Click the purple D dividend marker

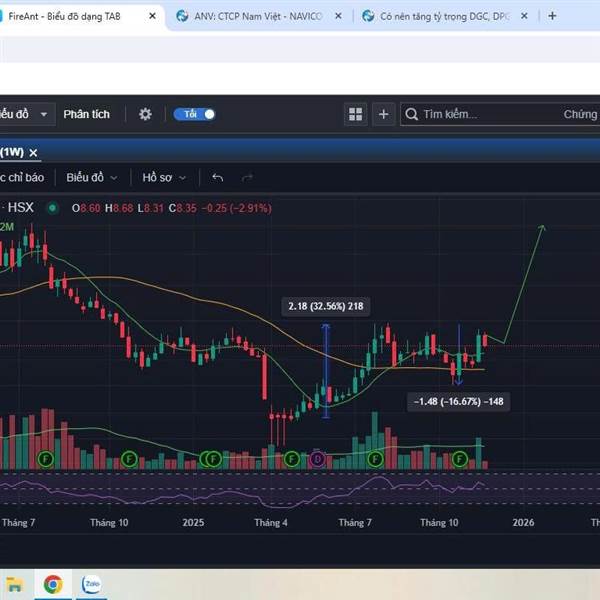click(318, 459)
